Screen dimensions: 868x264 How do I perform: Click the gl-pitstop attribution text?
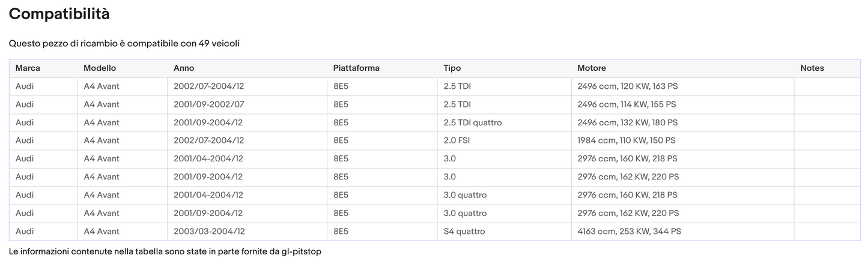(301, 251)
